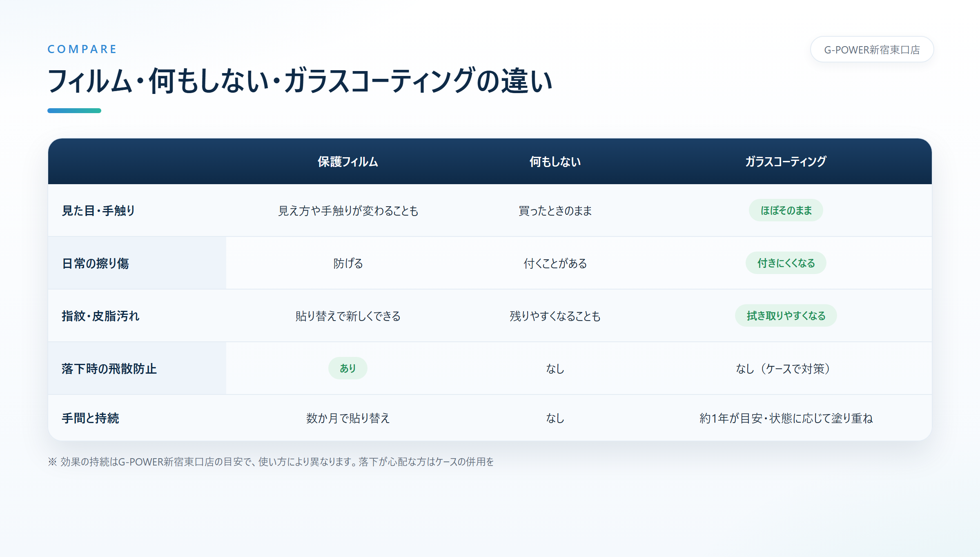Click the footnote starting with ※ 効果の持続は

271,462
